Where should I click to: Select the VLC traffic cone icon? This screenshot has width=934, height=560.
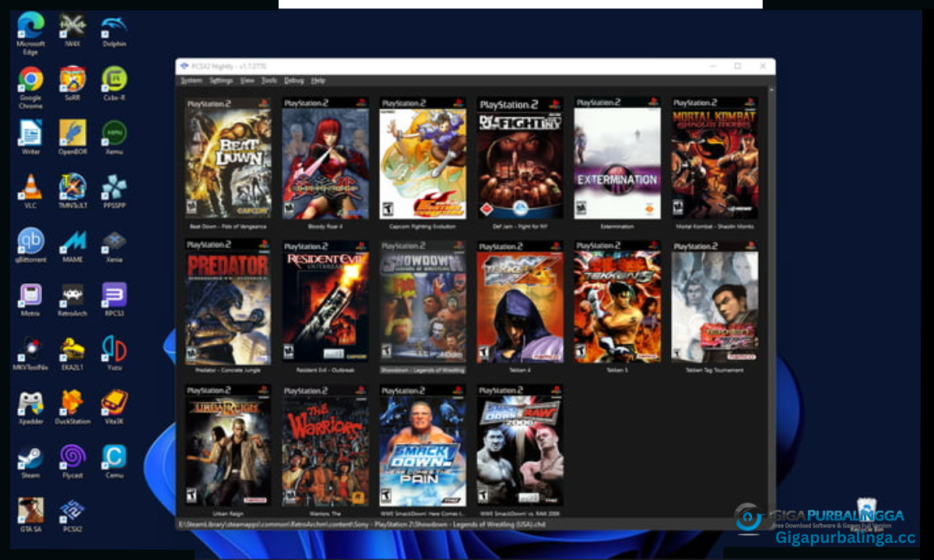pos(30,187)
